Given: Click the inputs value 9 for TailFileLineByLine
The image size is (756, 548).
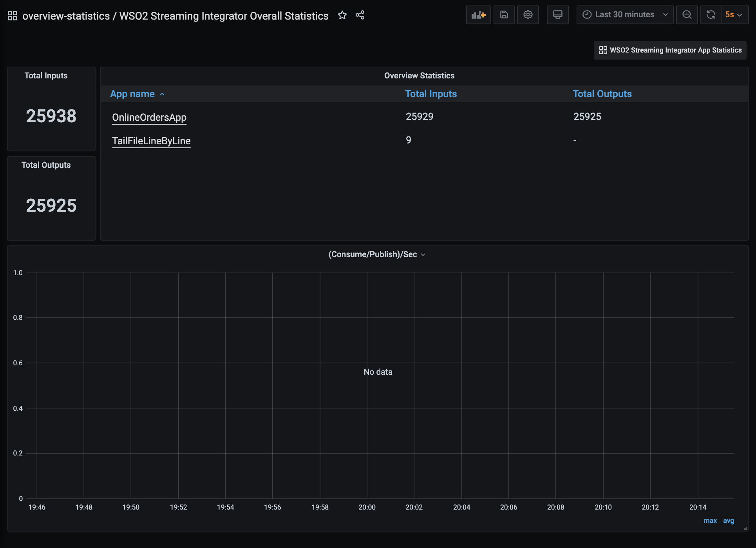Looking at the screenshot, I should [409, 140].
